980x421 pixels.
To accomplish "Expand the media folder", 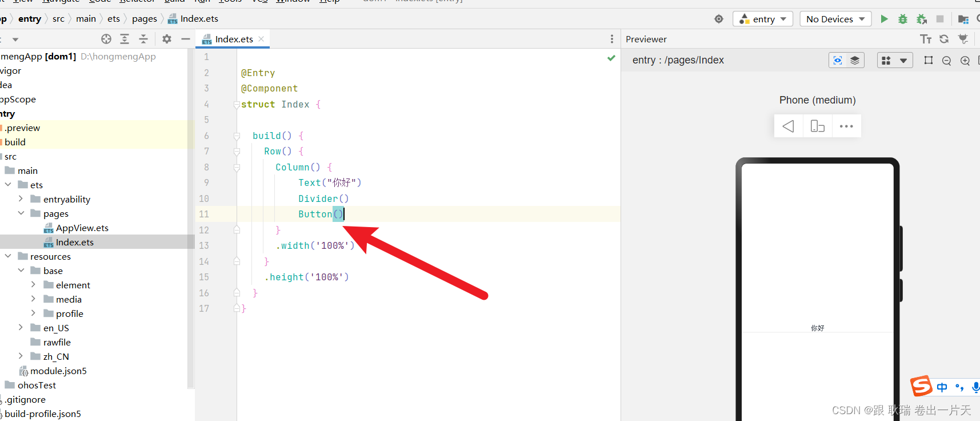I will tap(33, 299).
